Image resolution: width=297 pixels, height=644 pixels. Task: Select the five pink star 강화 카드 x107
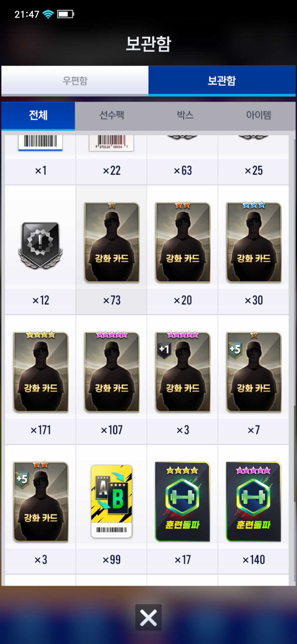(x=112, y=372)
